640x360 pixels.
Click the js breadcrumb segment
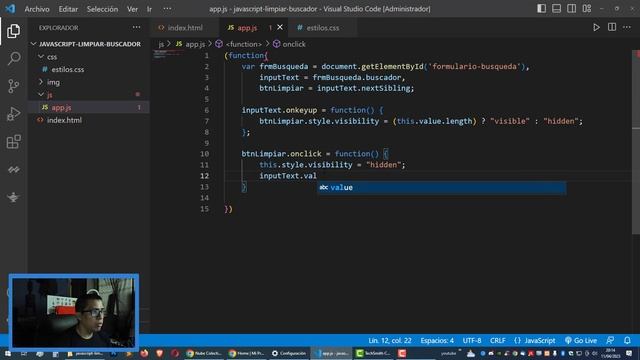click(x=161, y=44)
